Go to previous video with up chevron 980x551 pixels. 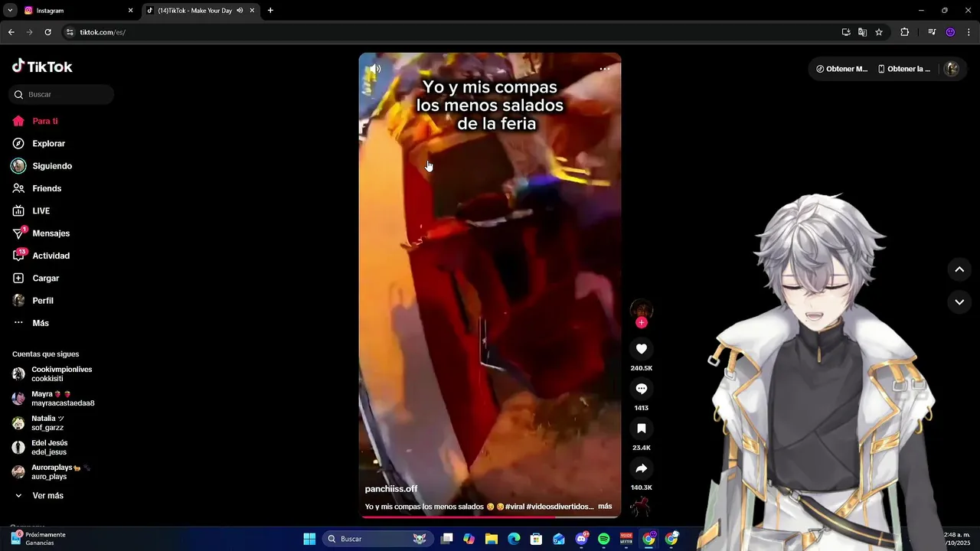coord(959,269)
